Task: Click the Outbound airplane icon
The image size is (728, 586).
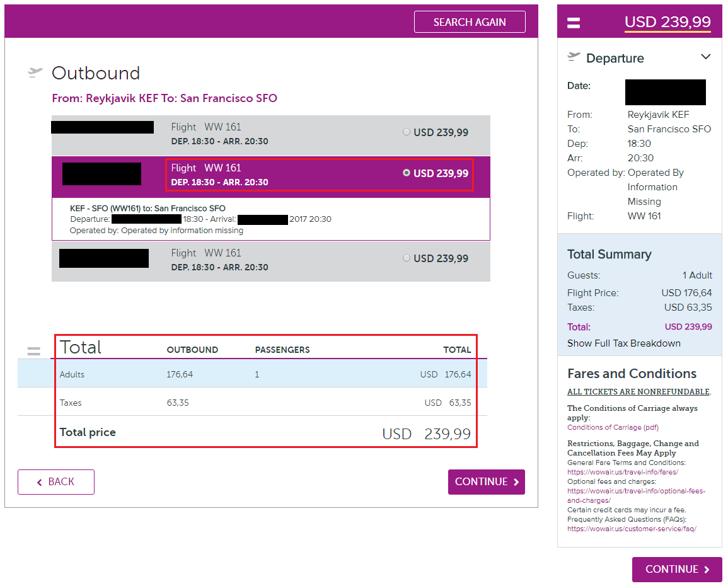Action: [35, 73]
